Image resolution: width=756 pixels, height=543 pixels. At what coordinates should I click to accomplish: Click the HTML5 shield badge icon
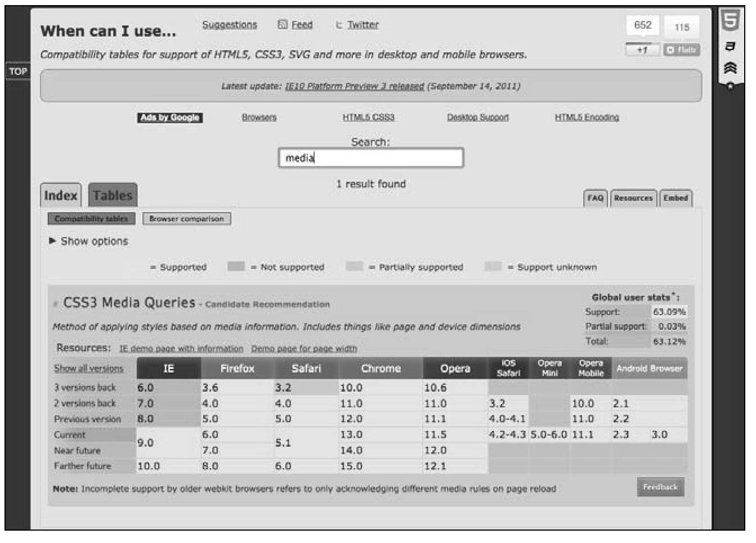(730, 21)
